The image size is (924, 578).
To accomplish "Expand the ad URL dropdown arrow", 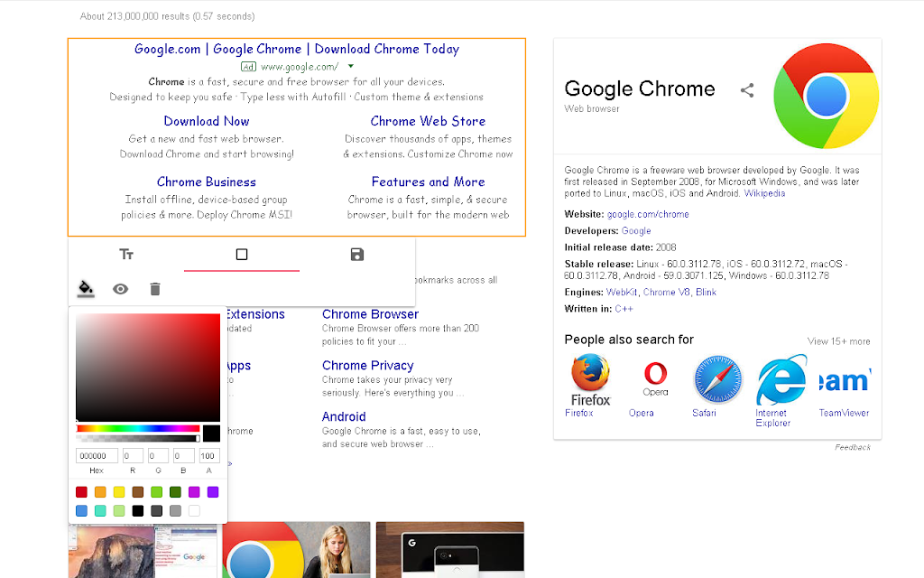I will (351, 66).
